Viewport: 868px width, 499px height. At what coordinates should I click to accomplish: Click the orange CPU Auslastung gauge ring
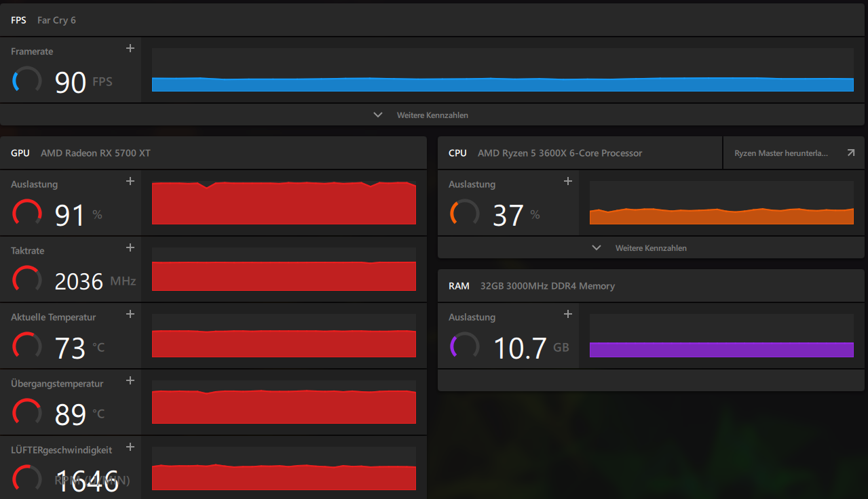point(465,214)
